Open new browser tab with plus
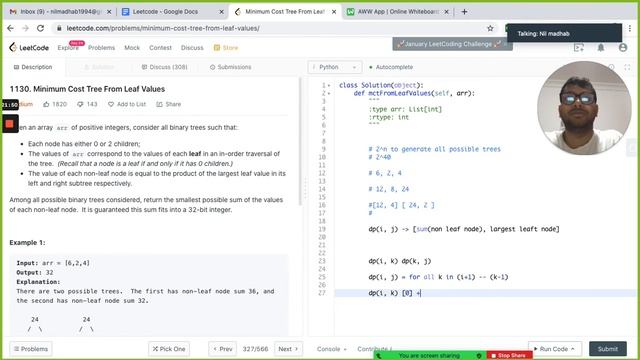 (x=464, y=12)
